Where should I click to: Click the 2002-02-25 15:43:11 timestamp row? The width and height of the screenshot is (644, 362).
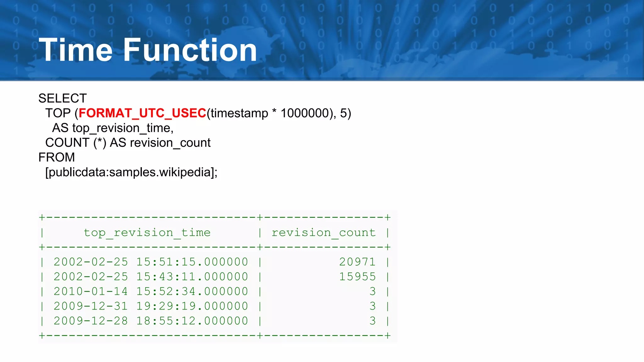tap(151, 277)
